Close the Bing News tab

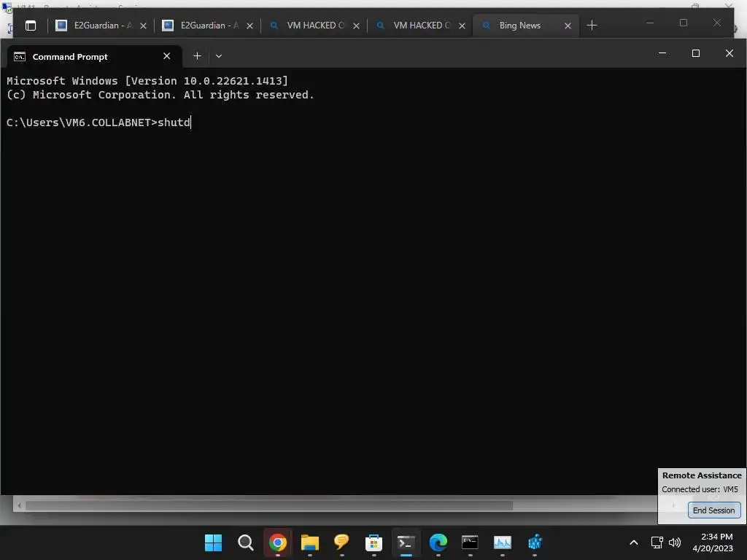[x=568, y=26]
